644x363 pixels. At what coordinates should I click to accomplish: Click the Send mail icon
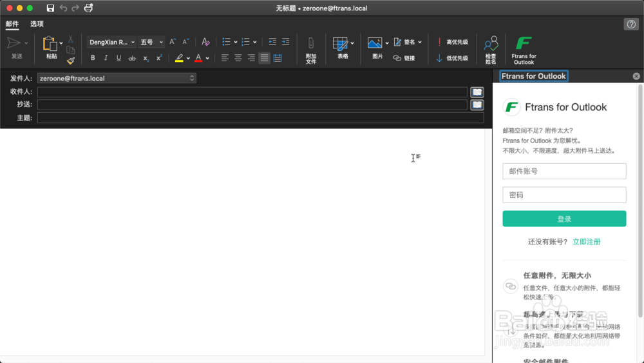coord(14,43)
